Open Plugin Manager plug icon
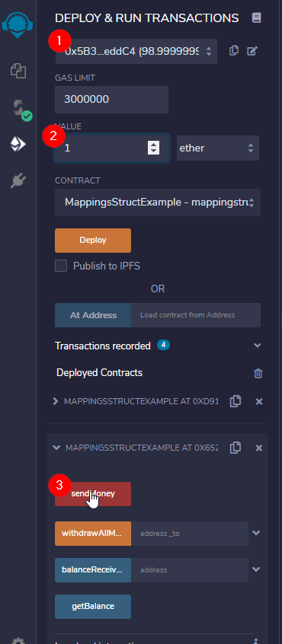The height and width of the screenshot is (644, 282). click(18, 180)
